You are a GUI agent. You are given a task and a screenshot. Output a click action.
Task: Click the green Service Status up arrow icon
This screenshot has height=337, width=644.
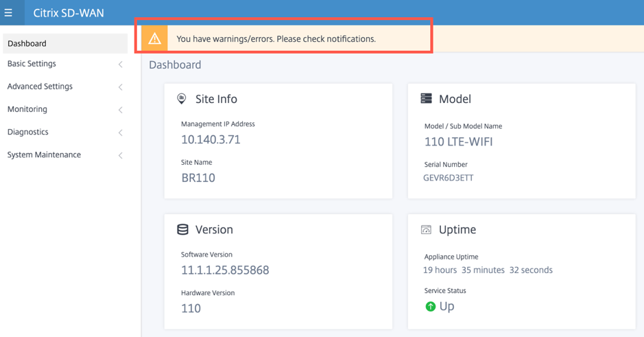pyautogui.click(x=431, y=307)
